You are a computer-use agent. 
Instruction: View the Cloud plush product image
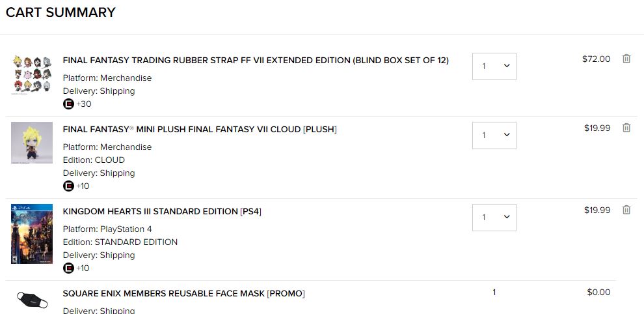[x=31, y=143]
